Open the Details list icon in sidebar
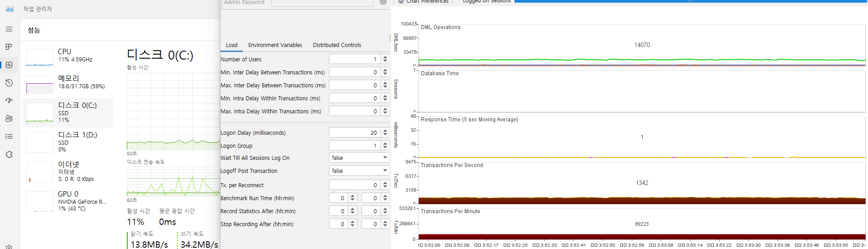The image size is (868, 249). 9,137
